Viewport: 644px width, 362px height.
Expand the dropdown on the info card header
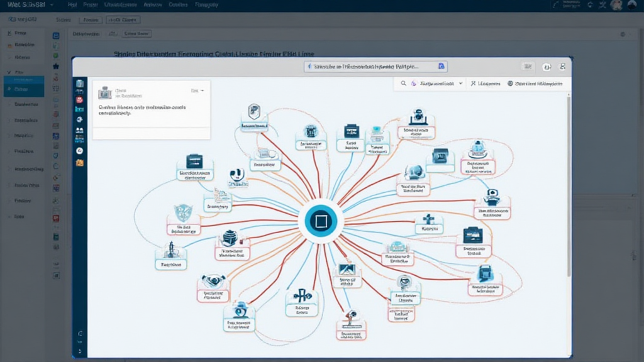(202, 90)
